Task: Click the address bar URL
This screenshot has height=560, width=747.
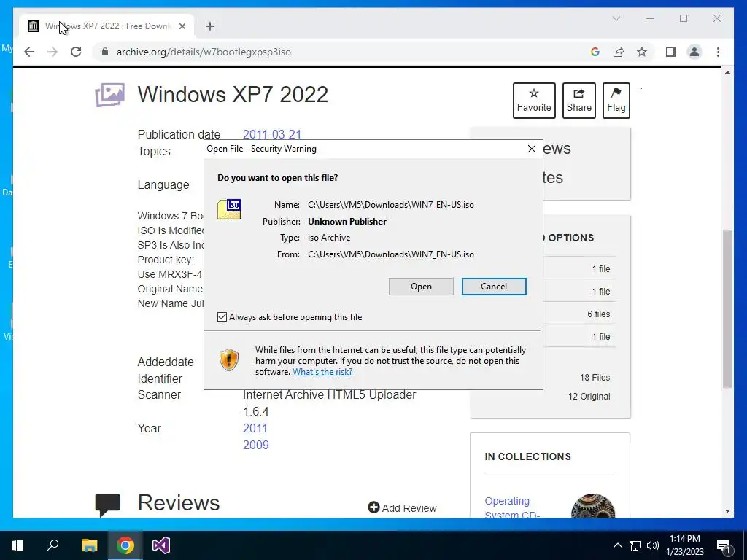Action: (204, 52)
